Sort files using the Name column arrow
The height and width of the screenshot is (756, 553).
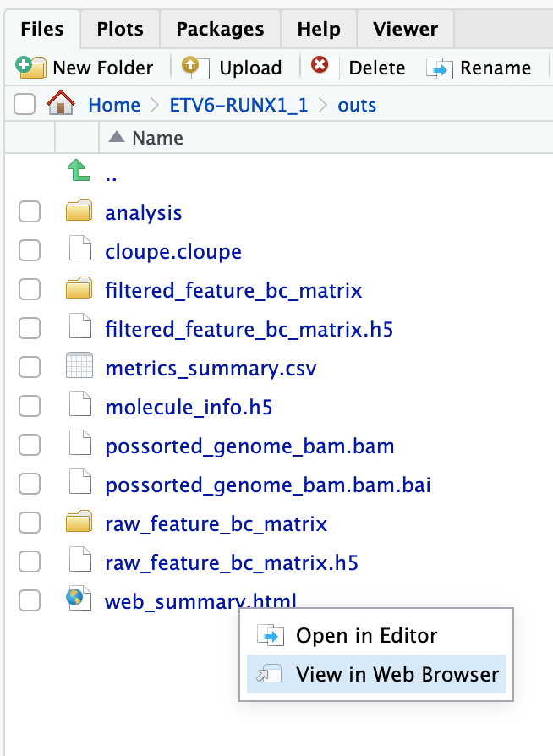click(117, 138)
